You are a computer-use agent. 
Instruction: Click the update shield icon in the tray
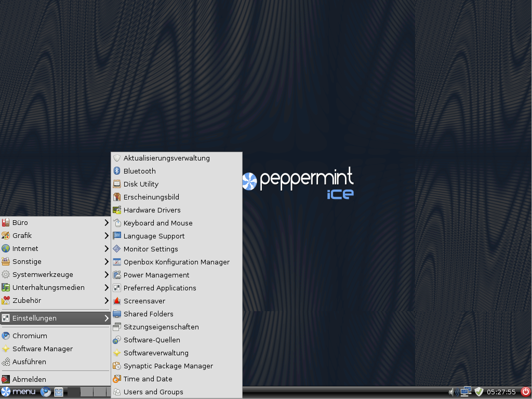click(x=478, y=392)
